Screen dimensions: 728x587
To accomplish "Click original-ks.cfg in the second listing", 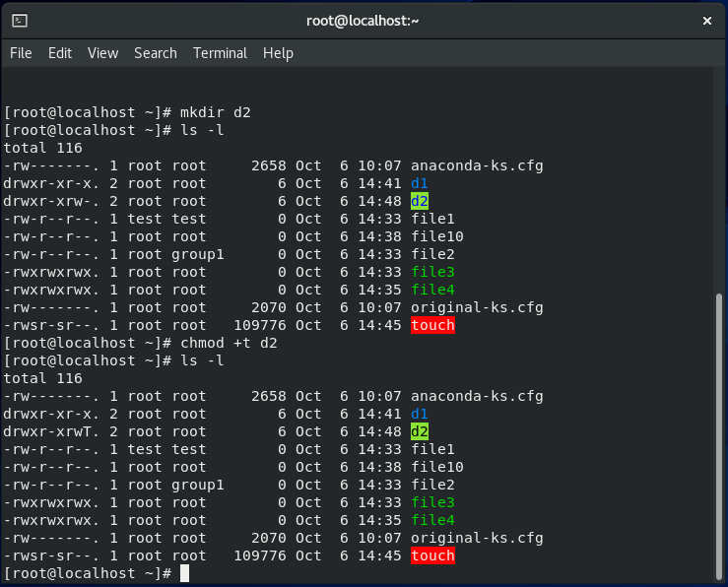I will click(x=477, y=538).
